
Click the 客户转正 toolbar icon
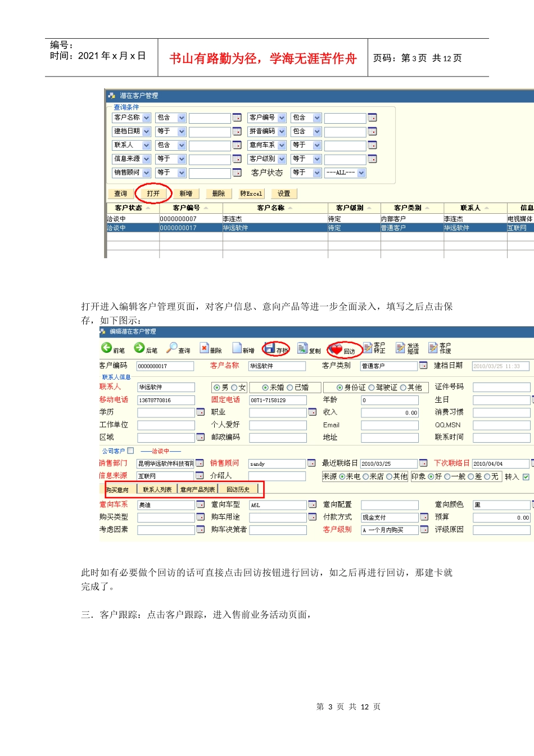pyautogui.click(x=368, y=348)
